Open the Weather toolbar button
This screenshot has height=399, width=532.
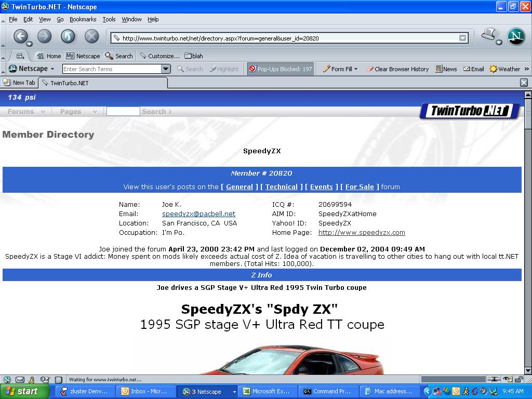click(504, 69)
